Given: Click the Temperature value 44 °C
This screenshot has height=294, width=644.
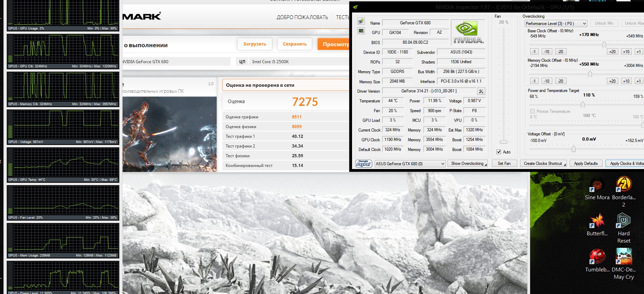Looking at the screenshot, I should (393, 101).
